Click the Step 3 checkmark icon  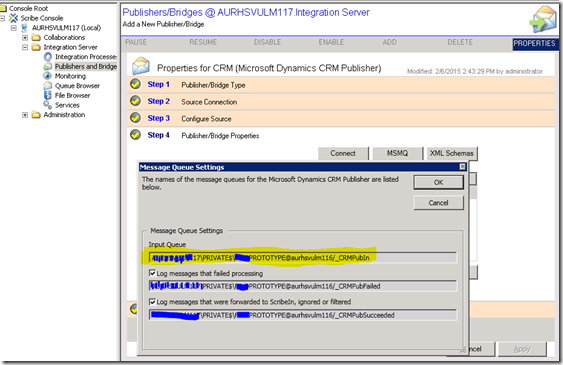tap(135, 118)
